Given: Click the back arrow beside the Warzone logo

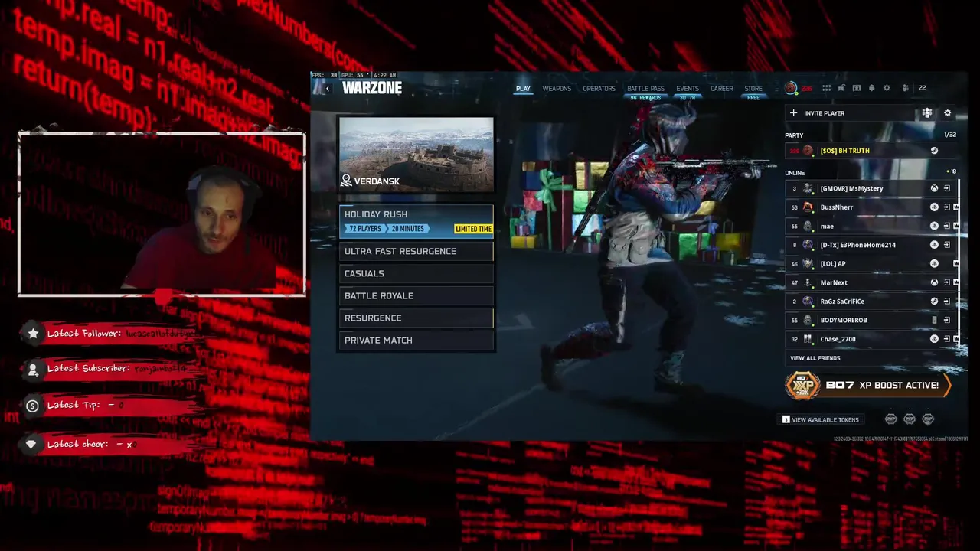Looking at the screenshot, I should (x=328, y=89).
